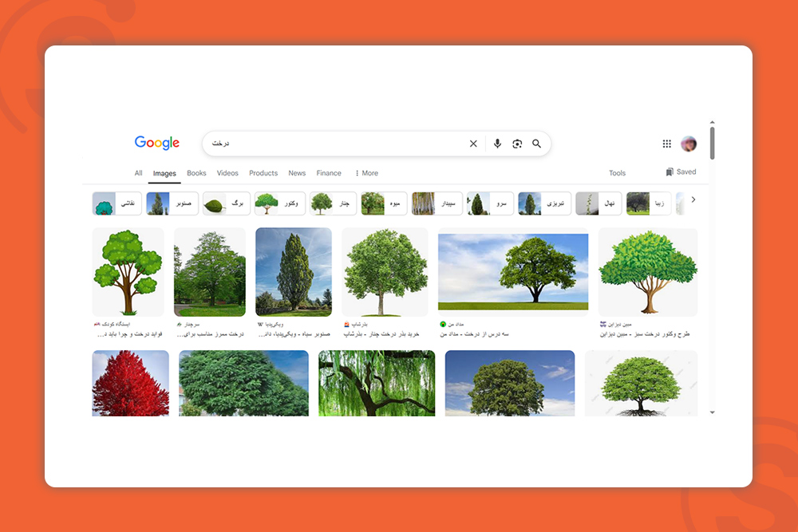Screen dimensions: 798x532
Task: Click the scrollbar down arrow
Action: [713, 412]
